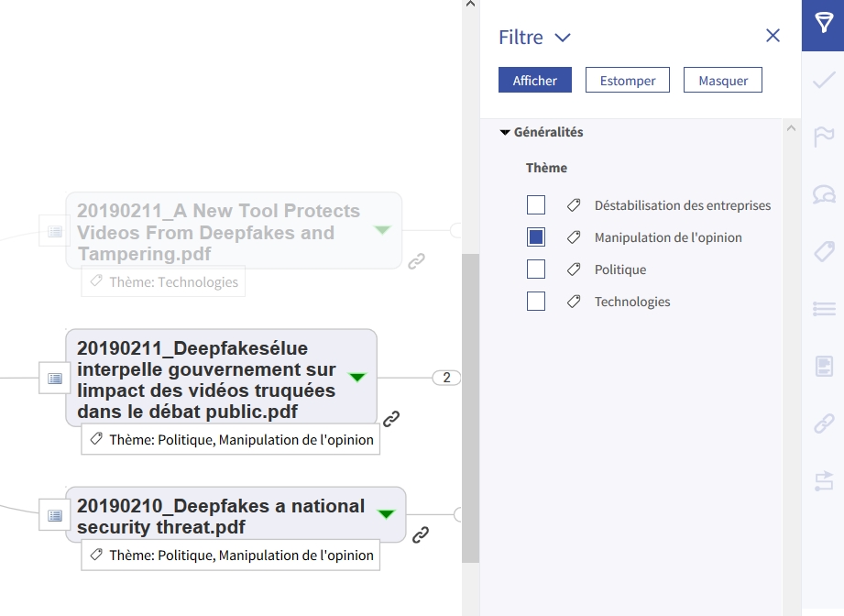Click the Manipulation de l'opinion filter label
This screenshot has height=616, width=844.
pyautogui.click(x=668, y=237)
